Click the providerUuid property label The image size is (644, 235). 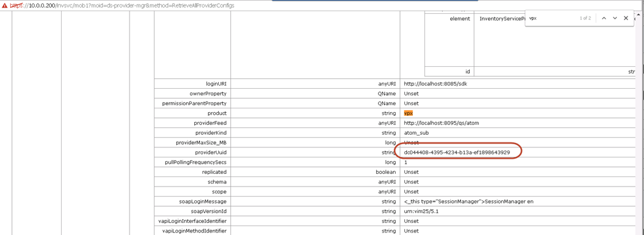(211, 152)
